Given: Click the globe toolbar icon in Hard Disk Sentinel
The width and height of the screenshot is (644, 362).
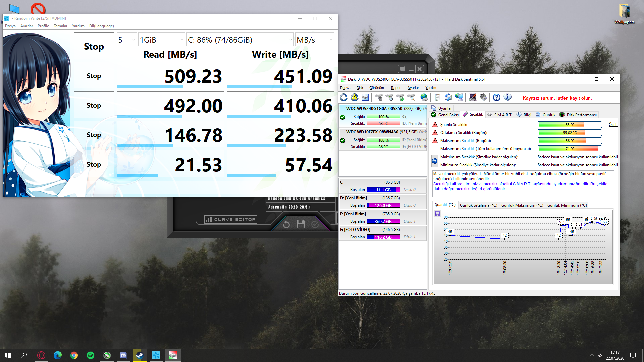Looking at the screenshot, I should coord(424,97).
